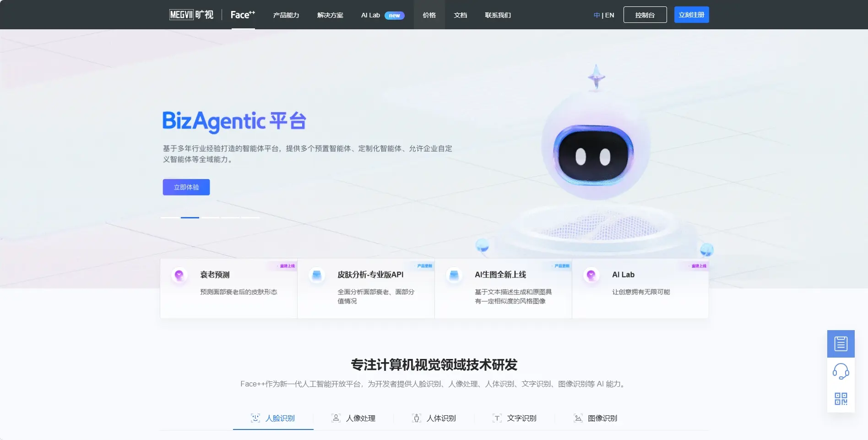Click the 衰老预测 card icon
Screen dimensions: 868x440
[179, 275]
